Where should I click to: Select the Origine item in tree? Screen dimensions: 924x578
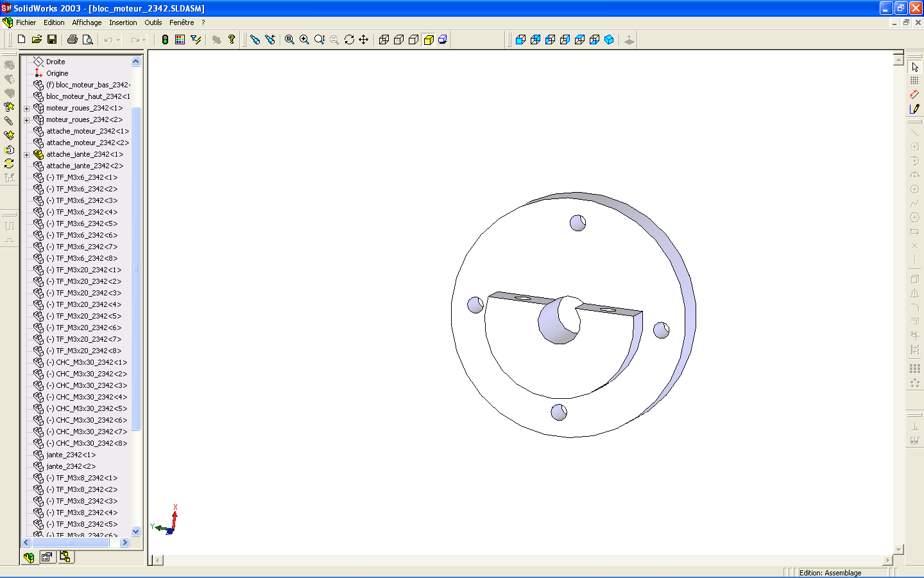coord(56,73)
